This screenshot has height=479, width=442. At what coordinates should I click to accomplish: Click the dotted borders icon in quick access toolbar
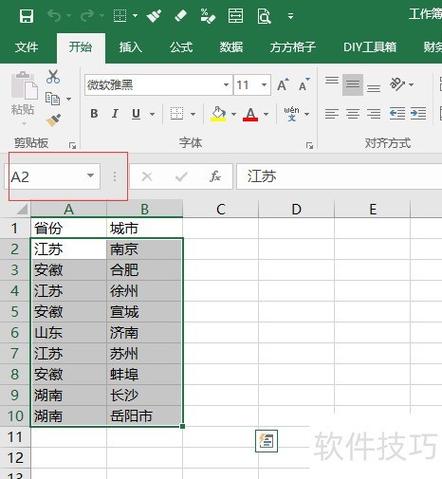120,15
